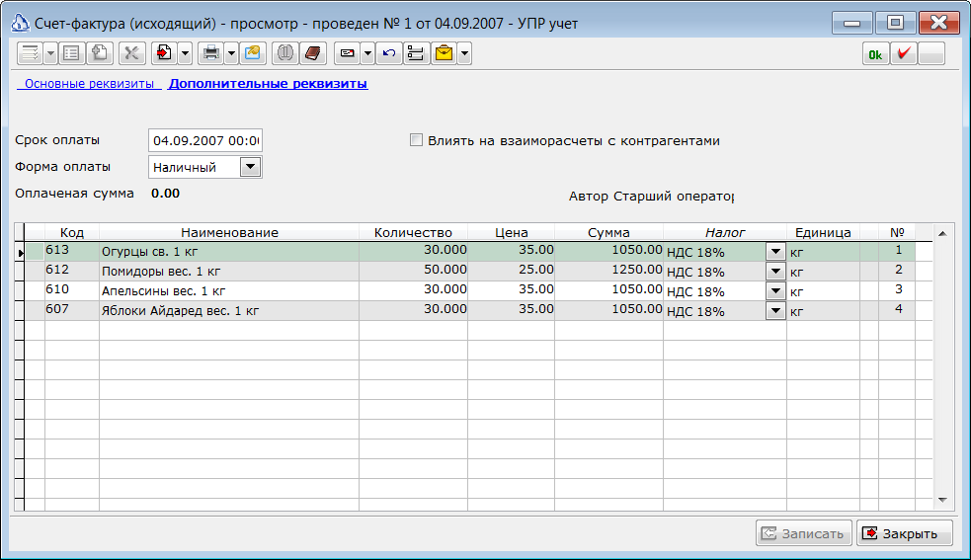This screenshot has height=560, width=971.
Task: Click the blue window with key icon
Action: pyautogui.click(x=253, y=53)
